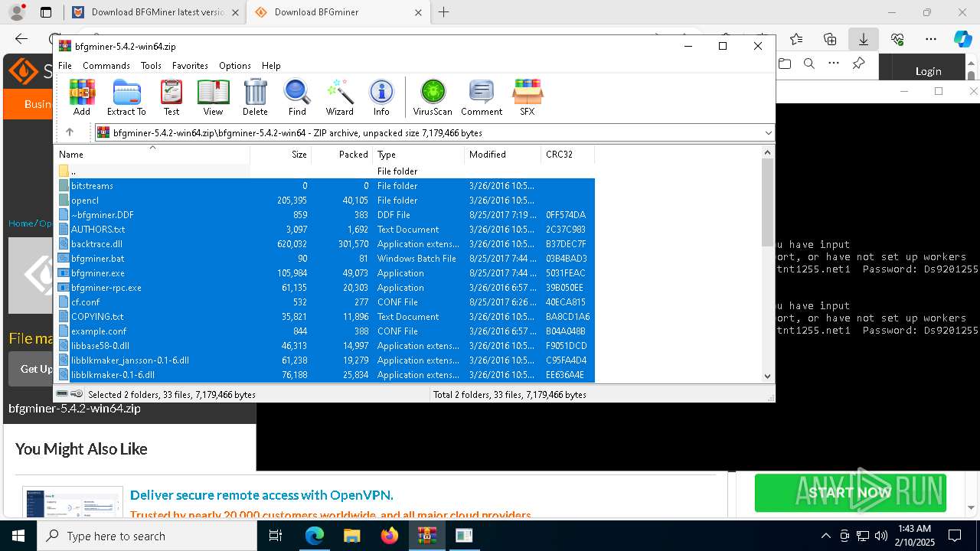
Task: Launch the Wizard wand icon
Action: 339,97
